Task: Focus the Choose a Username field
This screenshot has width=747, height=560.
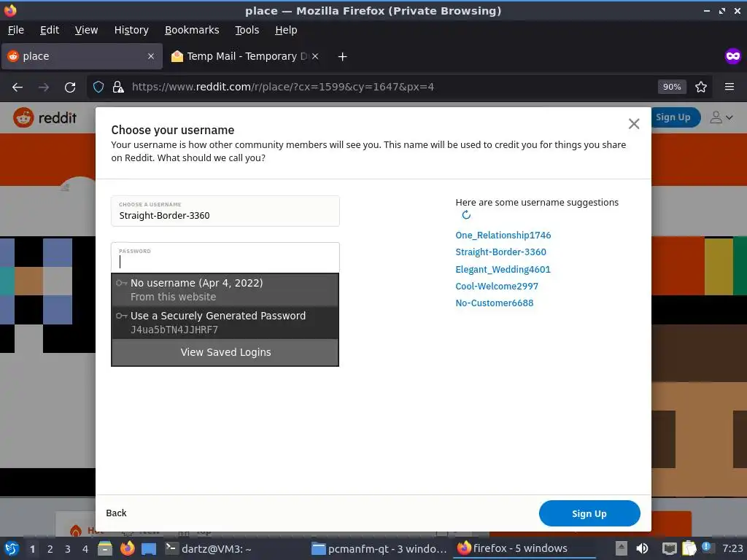Action: pyautogui.click(x=225, y=211)
